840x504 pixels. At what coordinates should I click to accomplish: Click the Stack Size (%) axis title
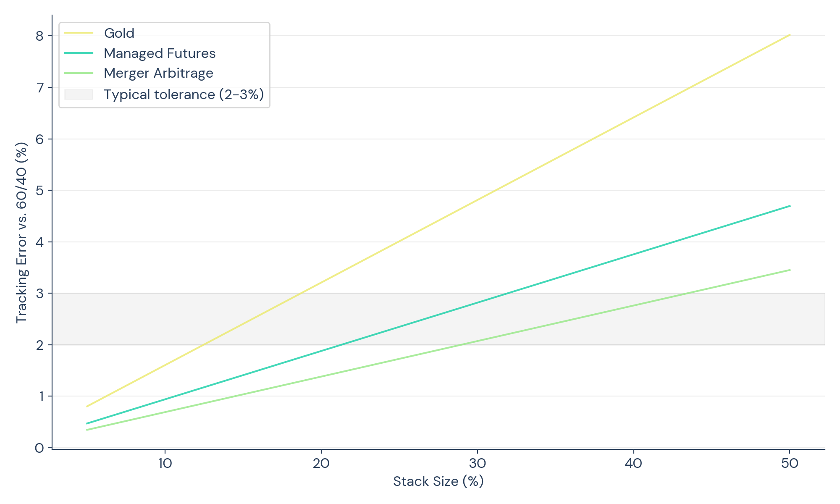coord(438,481)
